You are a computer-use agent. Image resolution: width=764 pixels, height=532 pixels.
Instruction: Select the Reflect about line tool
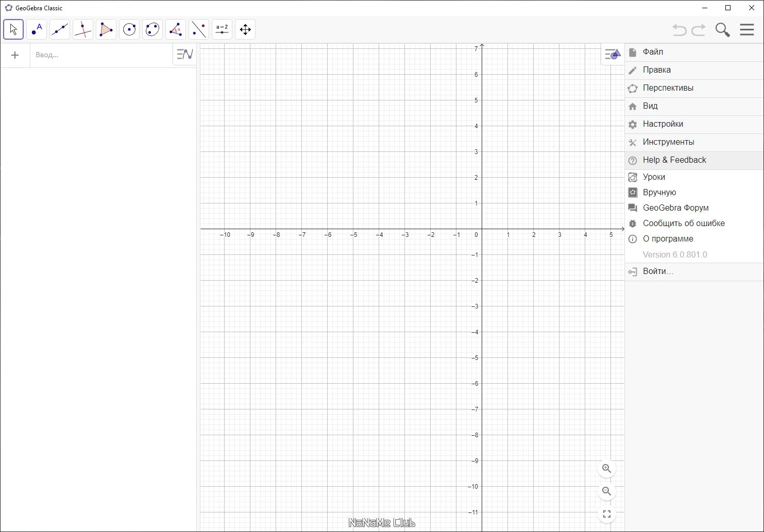[199, 29]
